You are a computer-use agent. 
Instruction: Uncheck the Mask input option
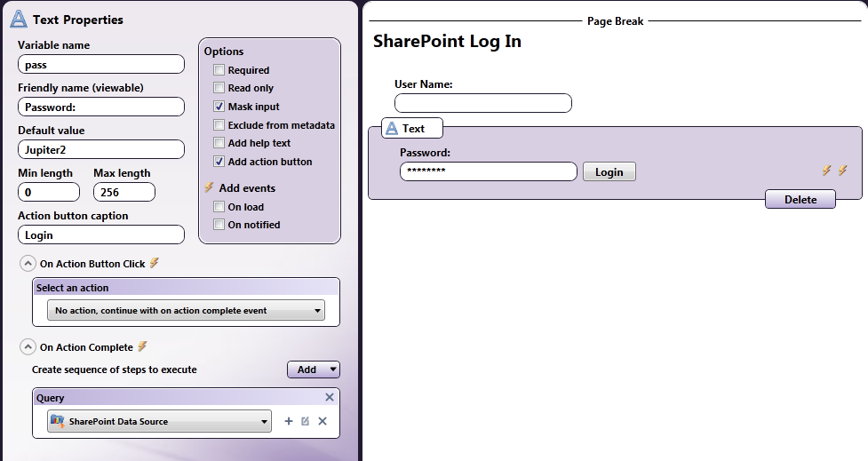(219, 107)
